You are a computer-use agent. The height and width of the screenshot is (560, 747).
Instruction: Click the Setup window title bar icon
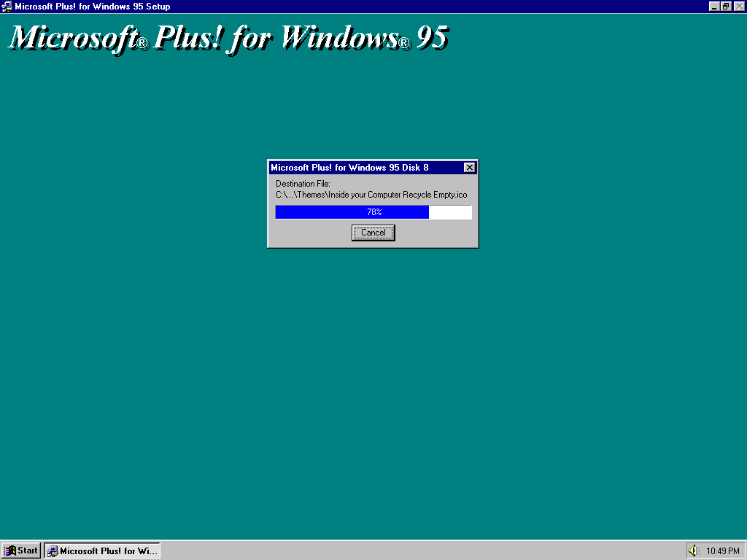coord(7,6)
